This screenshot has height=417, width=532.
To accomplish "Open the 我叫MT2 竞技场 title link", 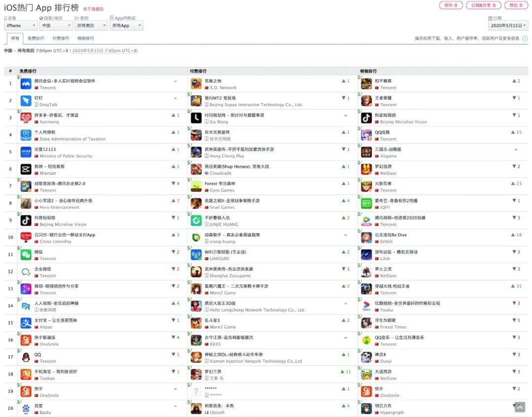I will 220,98.
